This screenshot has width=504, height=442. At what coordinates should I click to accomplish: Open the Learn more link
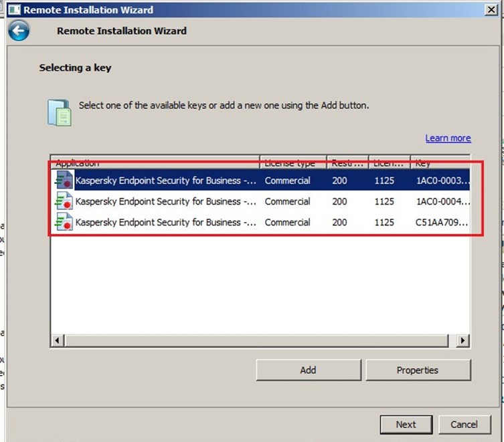448,138
